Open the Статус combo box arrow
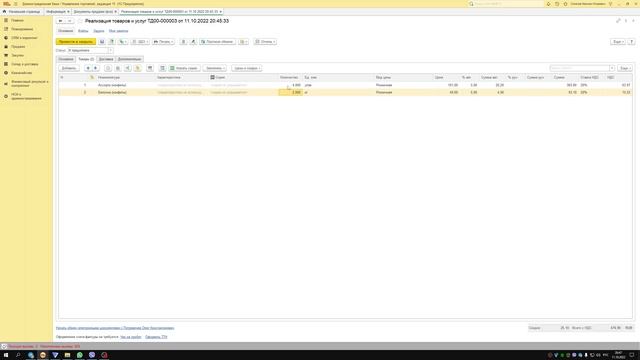 tap(110, 50)
